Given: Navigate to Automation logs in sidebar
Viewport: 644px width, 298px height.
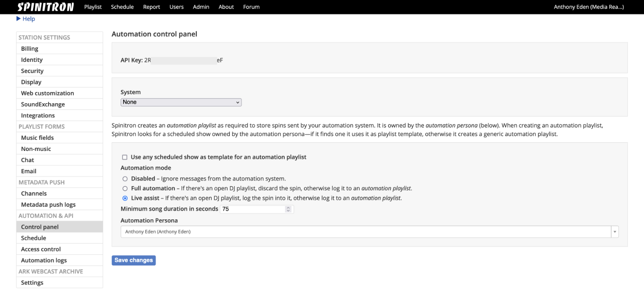Looking at the screenshot, I should click(44, 260).
